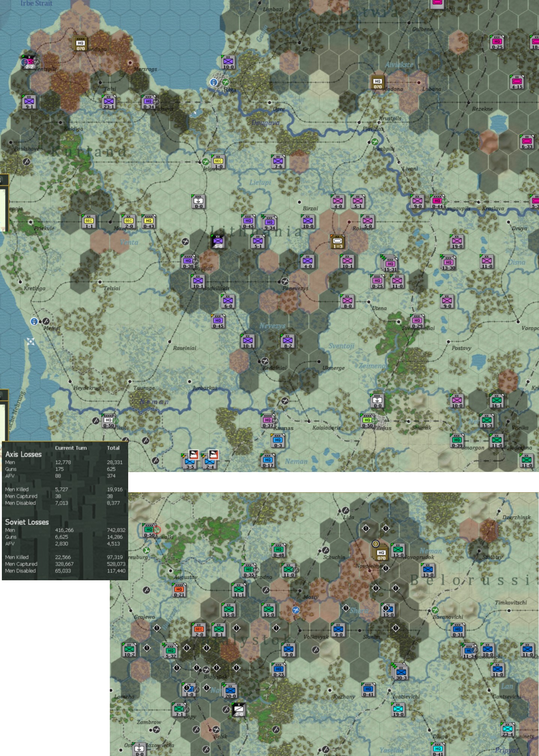Select the 13-0 blue unit counter
Image resolution: width=539 pixels, height=756 pixels.
point(428,570)
